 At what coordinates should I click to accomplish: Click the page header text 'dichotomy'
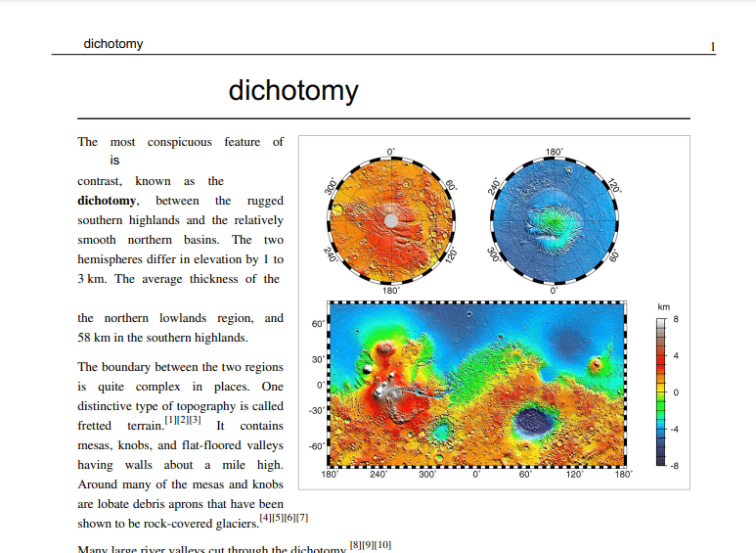(113, 43)
